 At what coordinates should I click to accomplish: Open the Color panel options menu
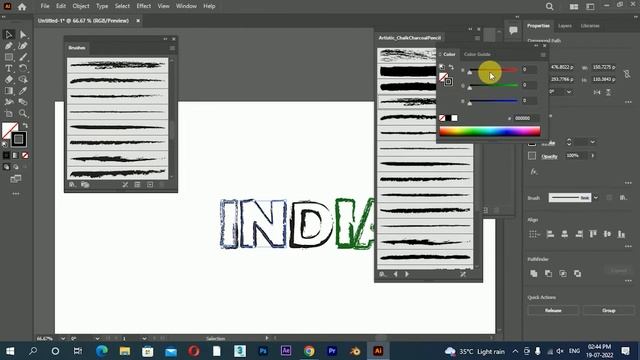(x=543, y=54)
